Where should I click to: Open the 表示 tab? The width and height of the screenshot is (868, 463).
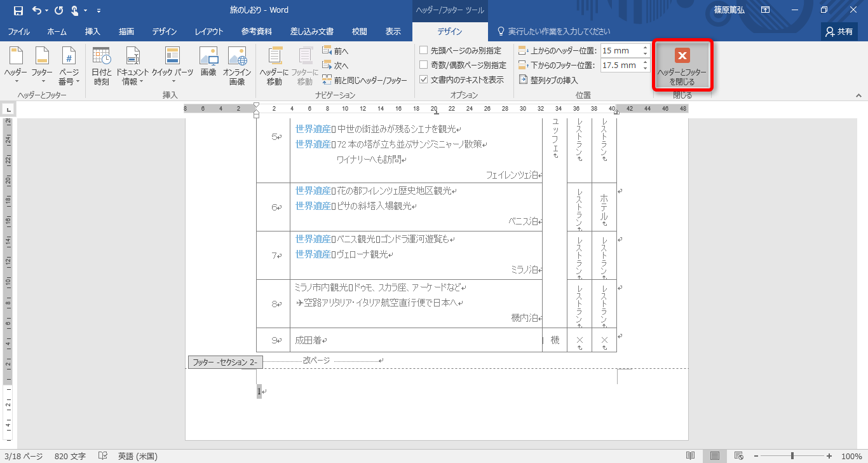393,31
